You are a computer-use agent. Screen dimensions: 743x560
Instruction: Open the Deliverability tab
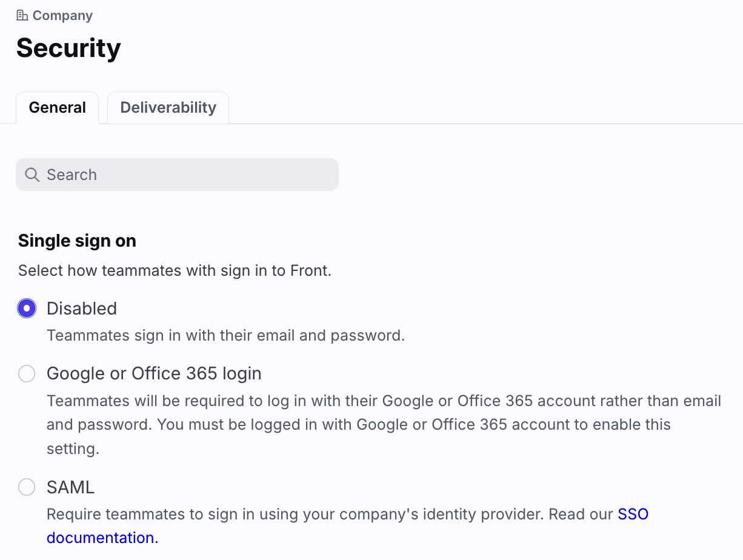point(168,108)
